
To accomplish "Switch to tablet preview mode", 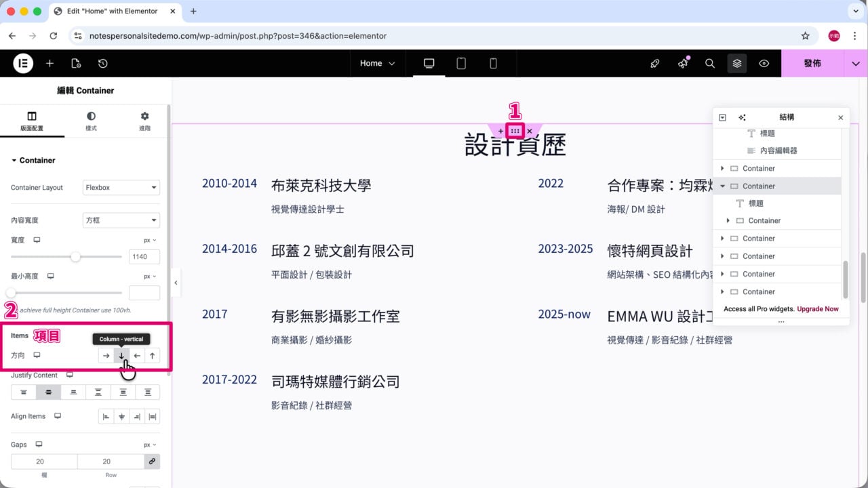I will (x=461, y=63).
